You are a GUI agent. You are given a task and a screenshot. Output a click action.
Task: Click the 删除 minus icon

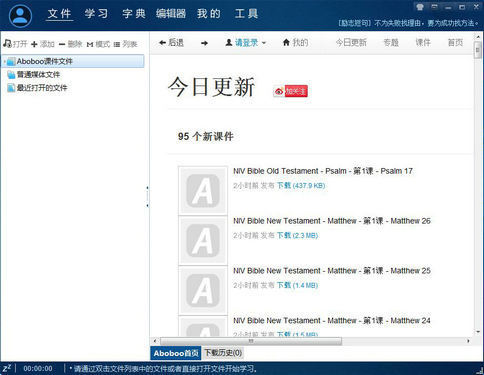tap(62, 44)
